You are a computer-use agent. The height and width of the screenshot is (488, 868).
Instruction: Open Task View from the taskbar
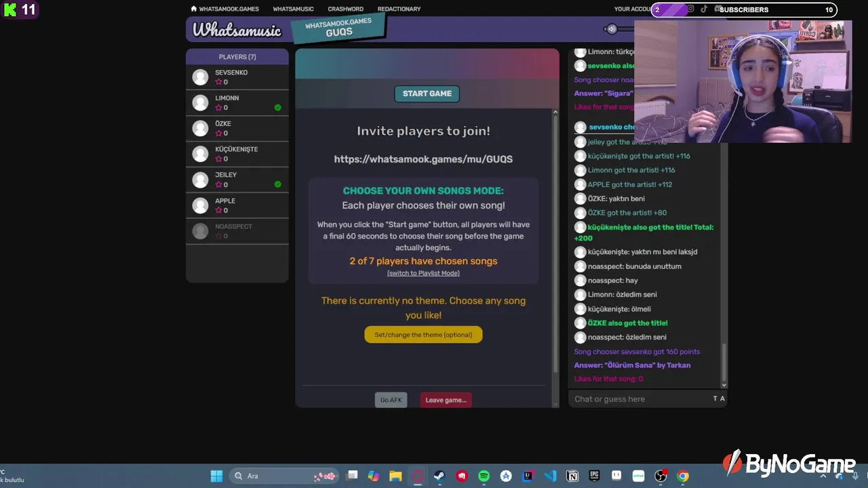click(x=352, y=476)
